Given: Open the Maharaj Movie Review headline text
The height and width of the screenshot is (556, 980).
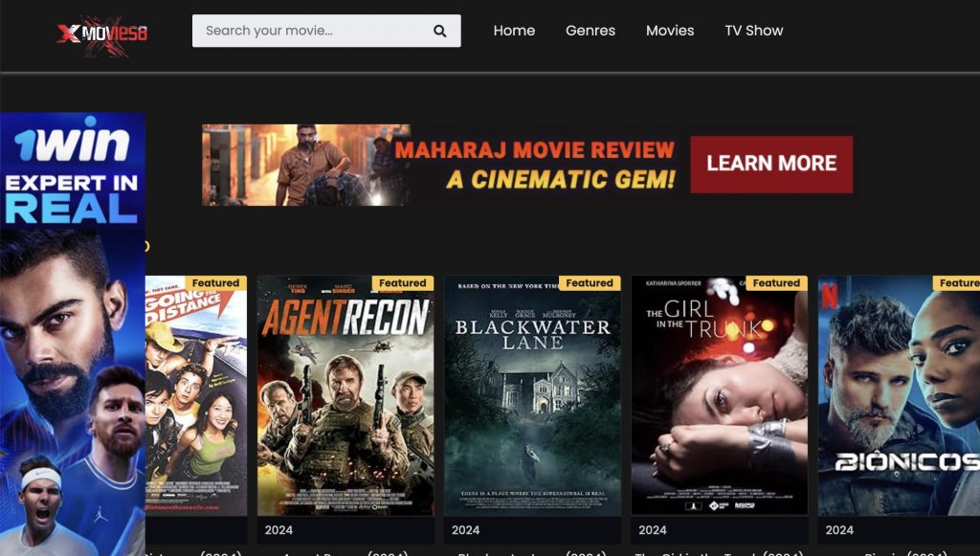Looking at the screenshot, I should pyautogui.click(x=535, y=164).
